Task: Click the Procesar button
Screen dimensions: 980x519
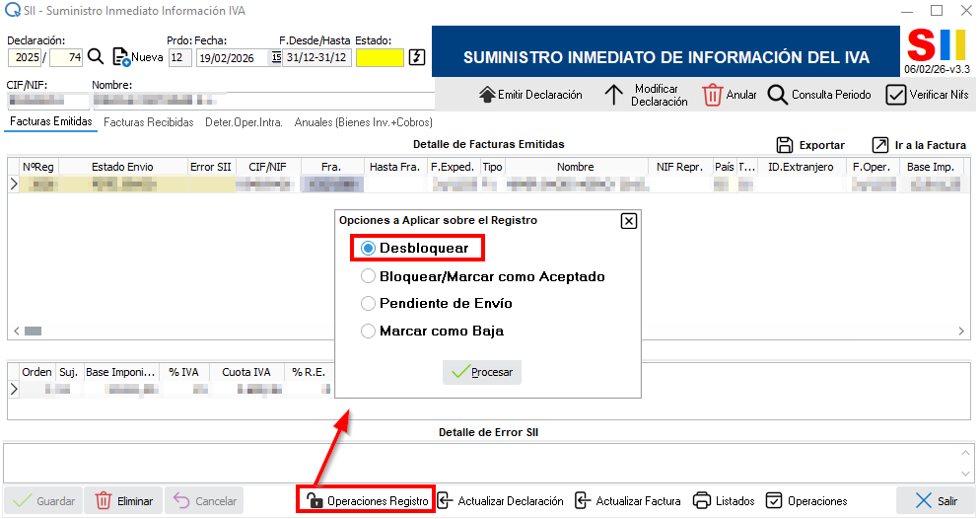Action: (482, 372)
